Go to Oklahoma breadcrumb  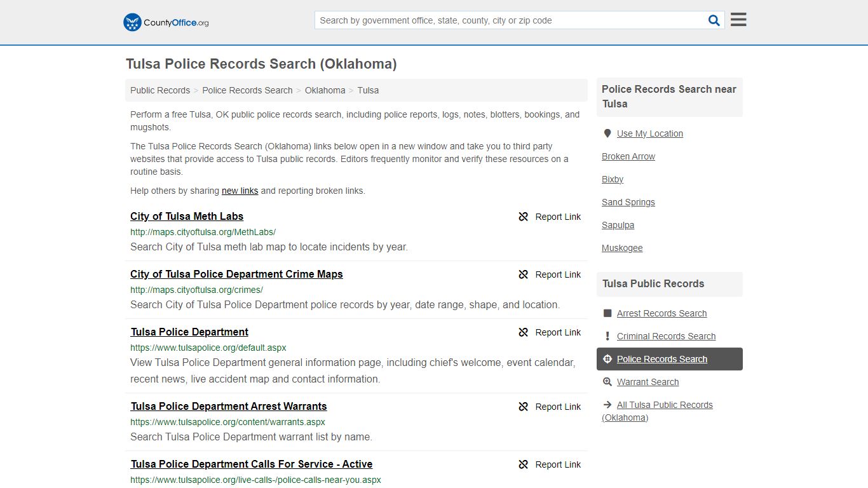click(x=325, y=90)
